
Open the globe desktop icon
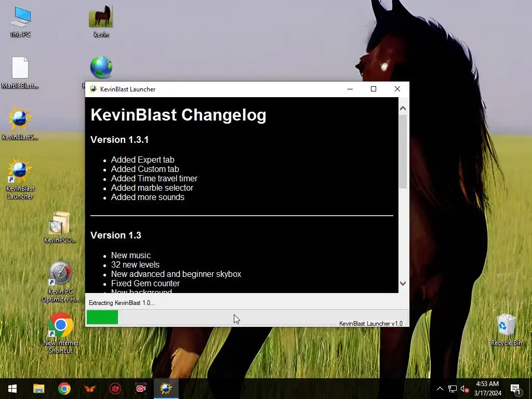101,68
